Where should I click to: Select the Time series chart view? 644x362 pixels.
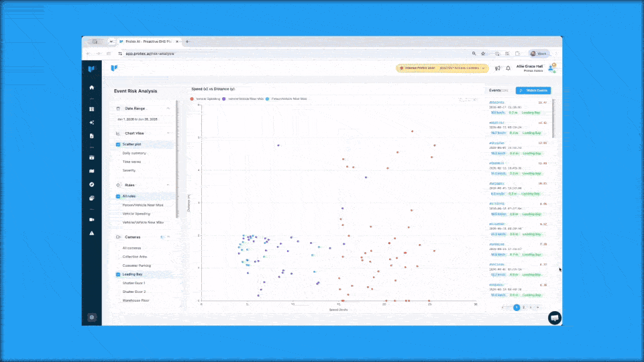tap(131, 162)
